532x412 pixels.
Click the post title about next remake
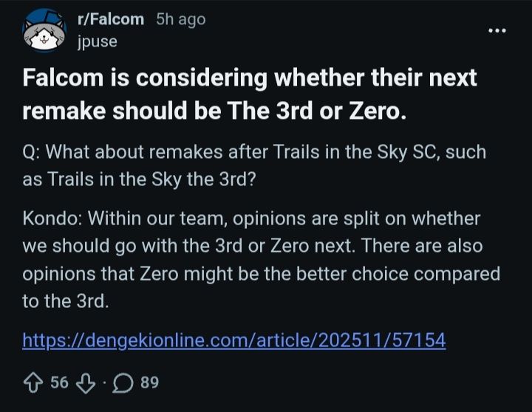[x=250, y=94]
